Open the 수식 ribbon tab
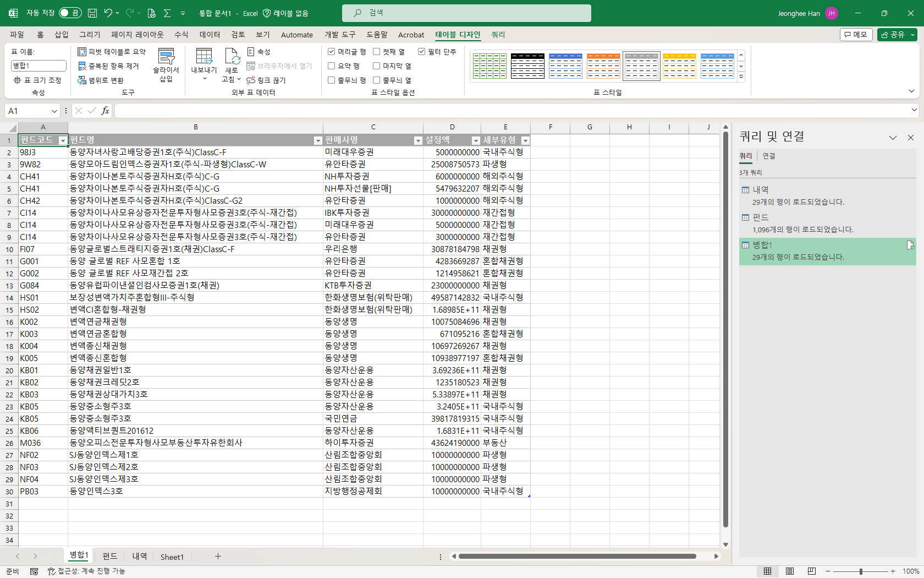Screen dimensions: 924x578 (182, 35)
